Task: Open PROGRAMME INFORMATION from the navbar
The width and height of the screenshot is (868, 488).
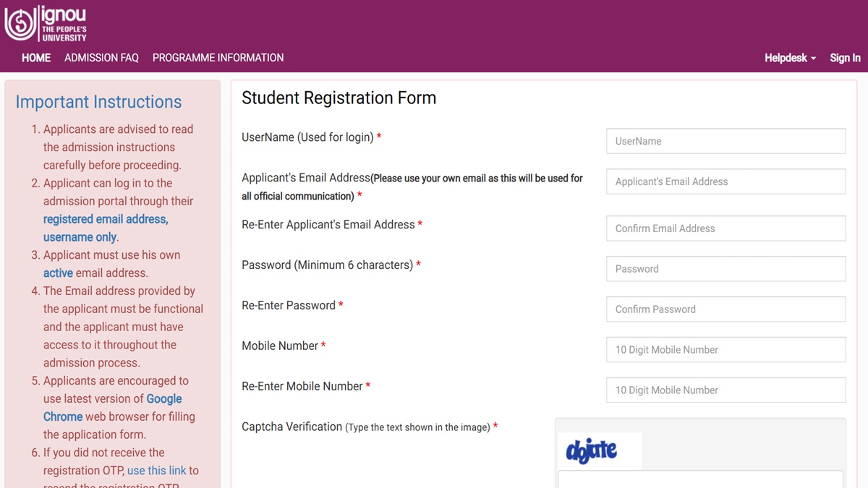Action: point(218,58)
